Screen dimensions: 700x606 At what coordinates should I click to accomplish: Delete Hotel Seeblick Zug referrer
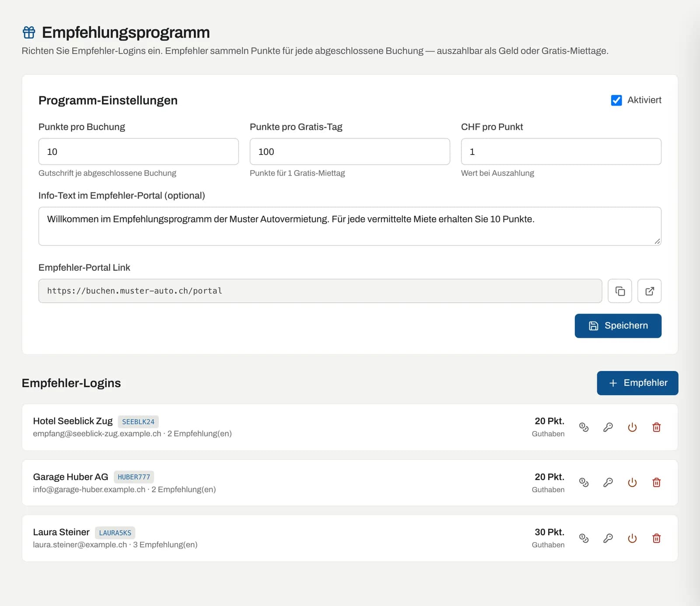click(657, 427)
